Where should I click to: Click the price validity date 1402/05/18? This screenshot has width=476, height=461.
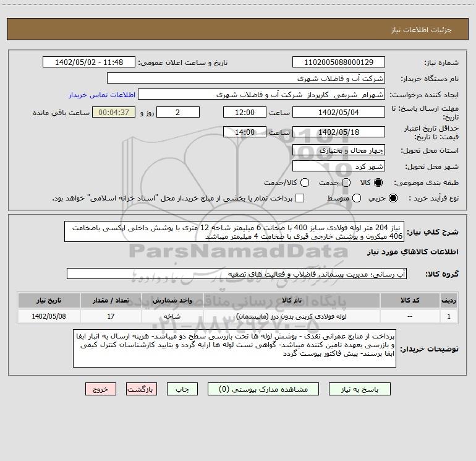pyautogui.click(x=339, y=132)
